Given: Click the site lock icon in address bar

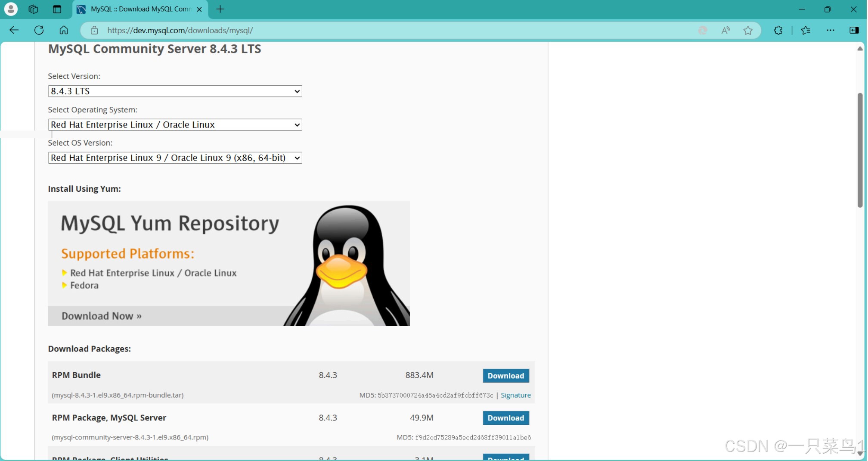Looking at the screenshot, I should pos(94,30).
